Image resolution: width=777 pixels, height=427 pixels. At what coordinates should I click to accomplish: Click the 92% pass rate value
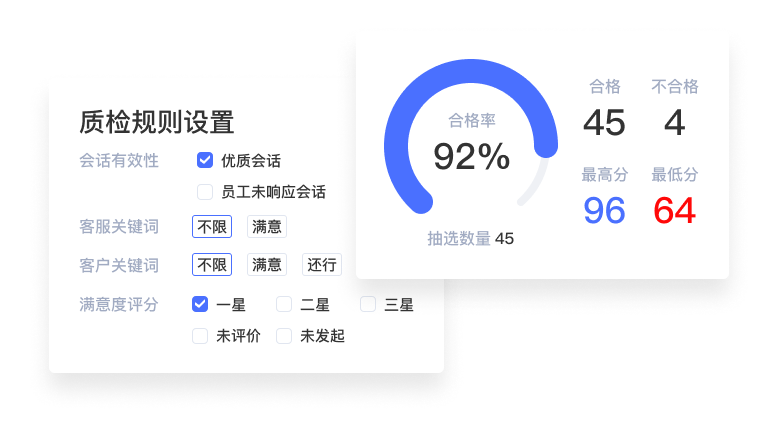point(471,157)
